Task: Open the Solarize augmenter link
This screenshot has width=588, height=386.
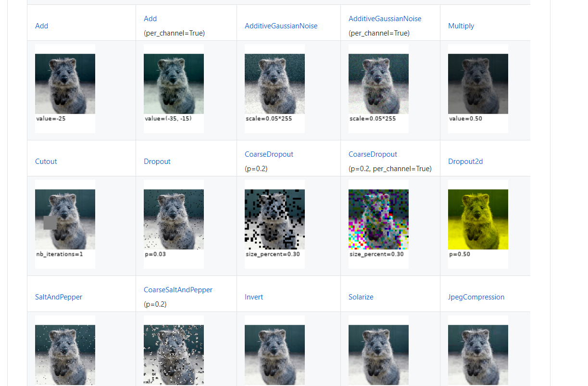Action: pos(361,297)
